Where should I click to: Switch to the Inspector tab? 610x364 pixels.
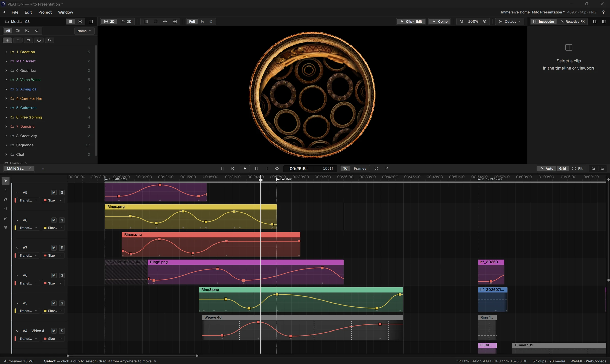coord(544,22)
